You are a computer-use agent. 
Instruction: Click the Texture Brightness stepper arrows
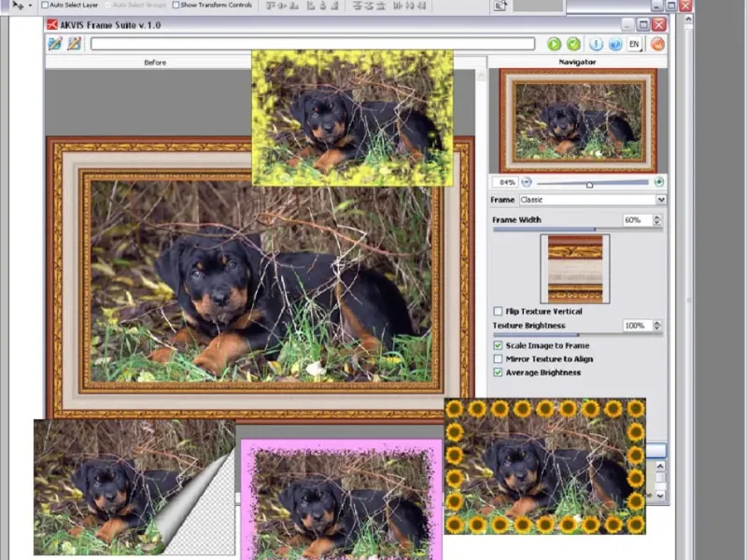click(x=657, y=325)
